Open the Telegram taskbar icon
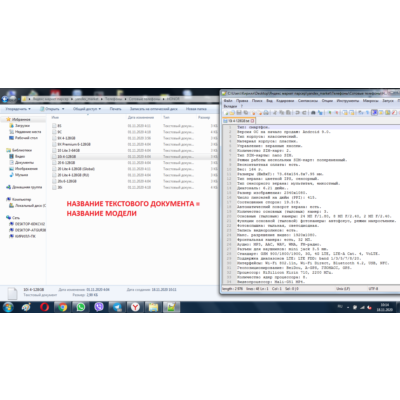The height and width of the screenshot is (400, 400). tap(117, 307)
